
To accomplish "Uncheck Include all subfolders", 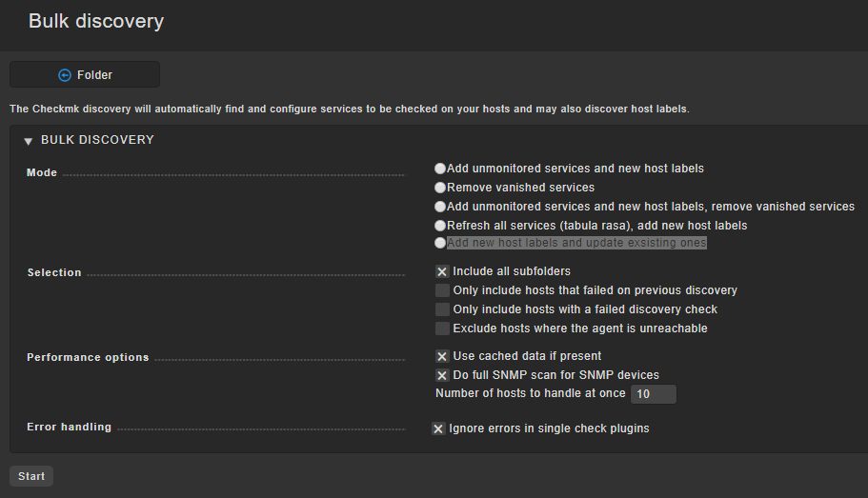I will click(x=442, y=271).
